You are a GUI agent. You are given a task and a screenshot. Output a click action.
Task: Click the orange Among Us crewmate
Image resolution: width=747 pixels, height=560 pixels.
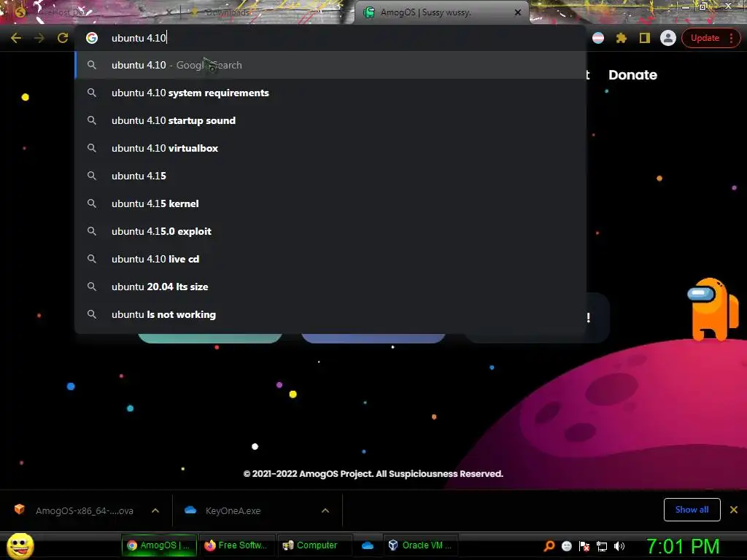[x=713, y=309]
